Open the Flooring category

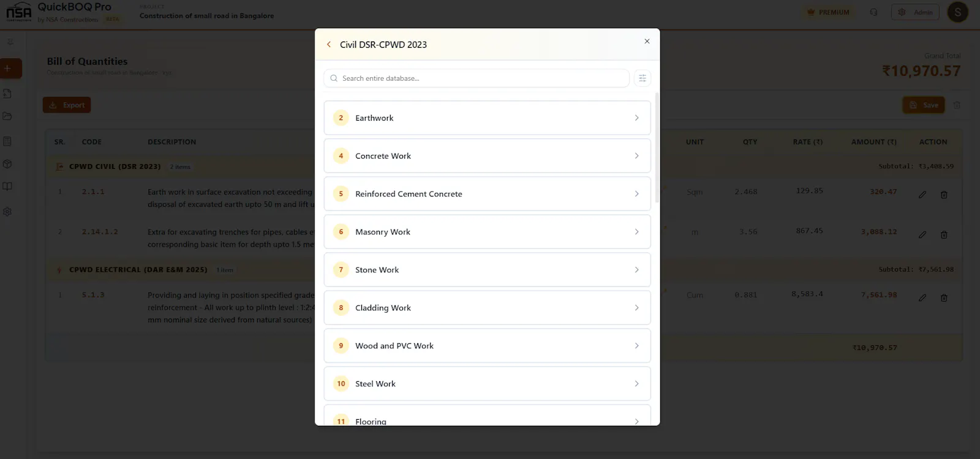coord(487,415)
